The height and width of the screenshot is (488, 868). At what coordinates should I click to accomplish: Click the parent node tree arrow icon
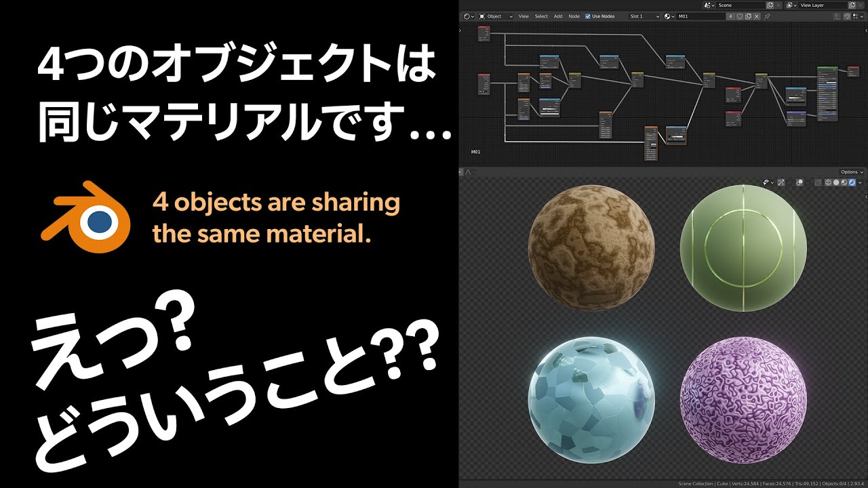[837, 16]
